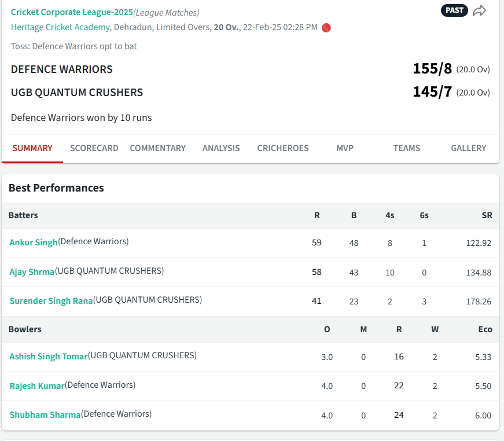Open Ashish Singh Tomar's profile
Viewport: 504px width, 441px height.
pyautogui.click(x=49, y=357)
